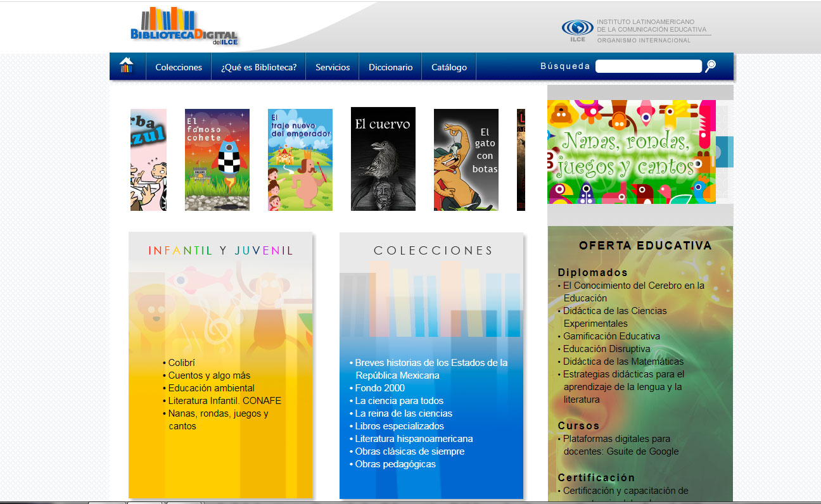This screenshot has height=504, width=821.
Task: Go to the Servicios menu item
Action: click(x=333, y=67)
